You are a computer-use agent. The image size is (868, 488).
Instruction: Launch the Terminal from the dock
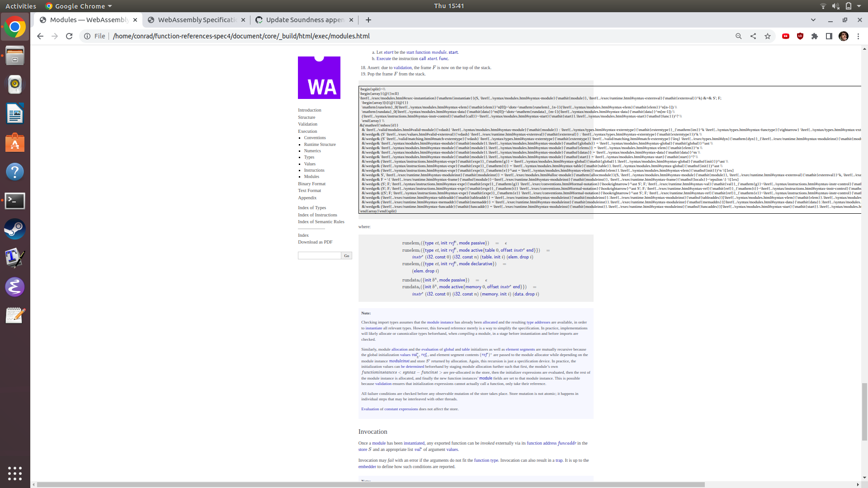15,201
